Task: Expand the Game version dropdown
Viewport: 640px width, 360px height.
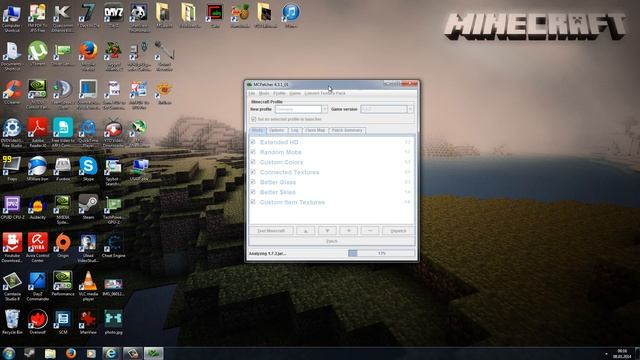Action: click(410, 109)
